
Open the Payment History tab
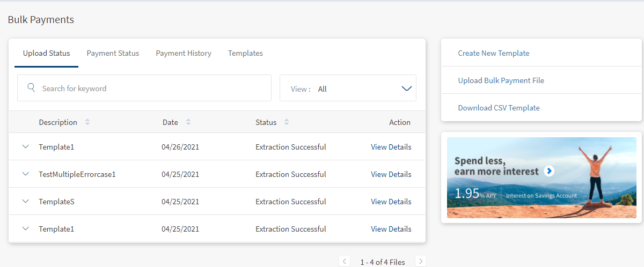pos(184,54)
